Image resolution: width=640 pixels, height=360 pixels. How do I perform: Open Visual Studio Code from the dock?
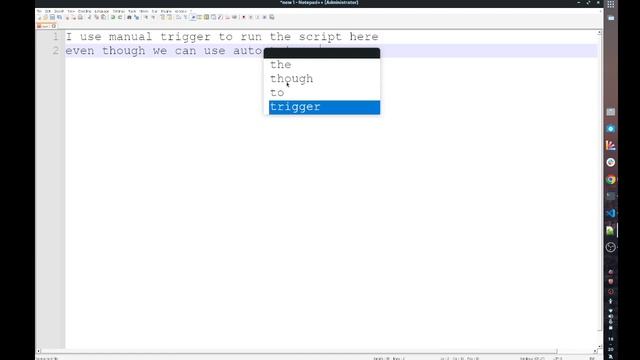611,213
